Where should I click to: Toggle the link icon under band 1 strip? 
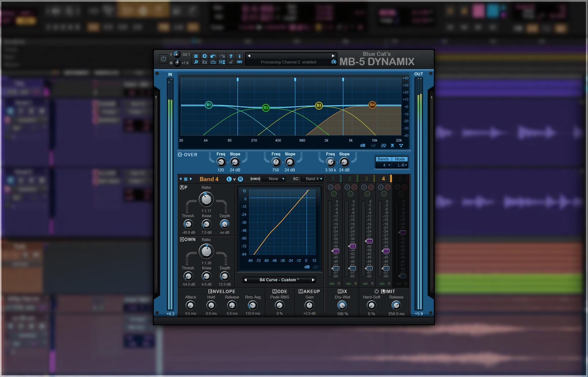coord(332,284)
